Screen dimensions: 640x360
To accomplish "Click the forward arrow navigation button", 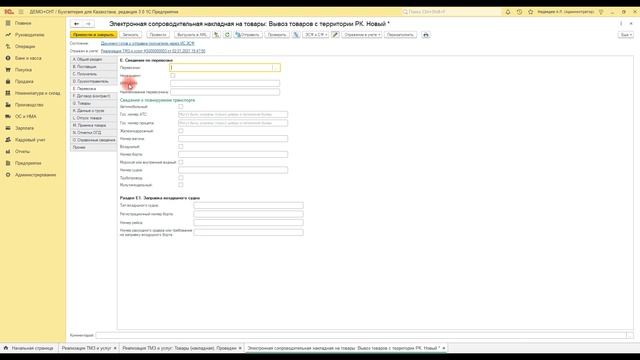I will pos(88,24).
